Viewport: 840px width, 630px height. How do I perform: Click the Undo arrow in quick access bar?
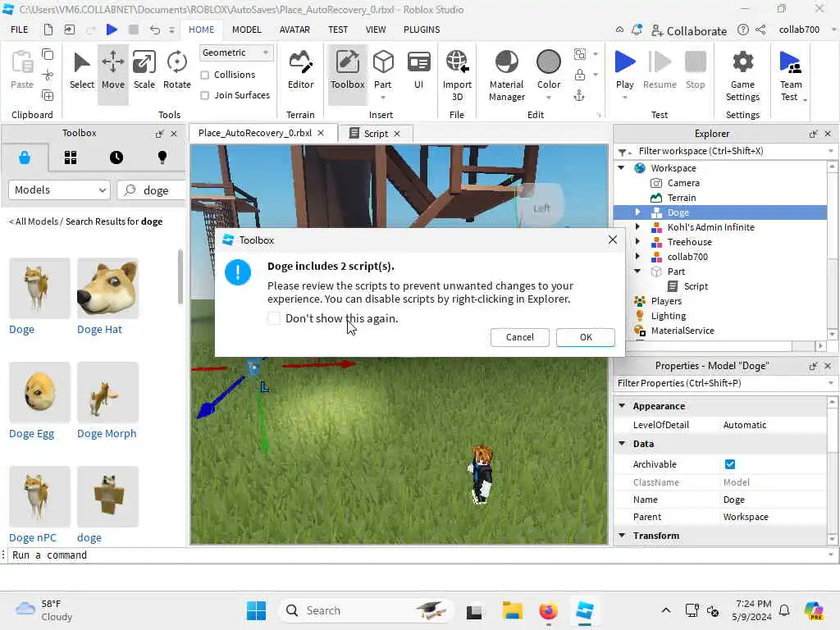[x=155, y=30]
